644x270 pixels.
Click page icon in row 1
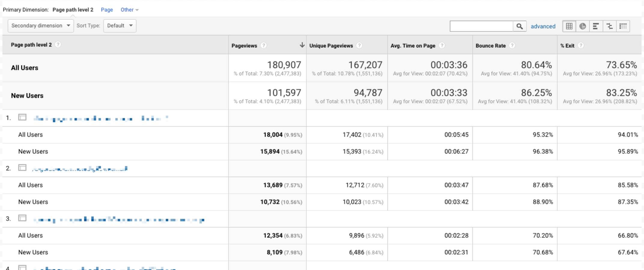[22, 117]
